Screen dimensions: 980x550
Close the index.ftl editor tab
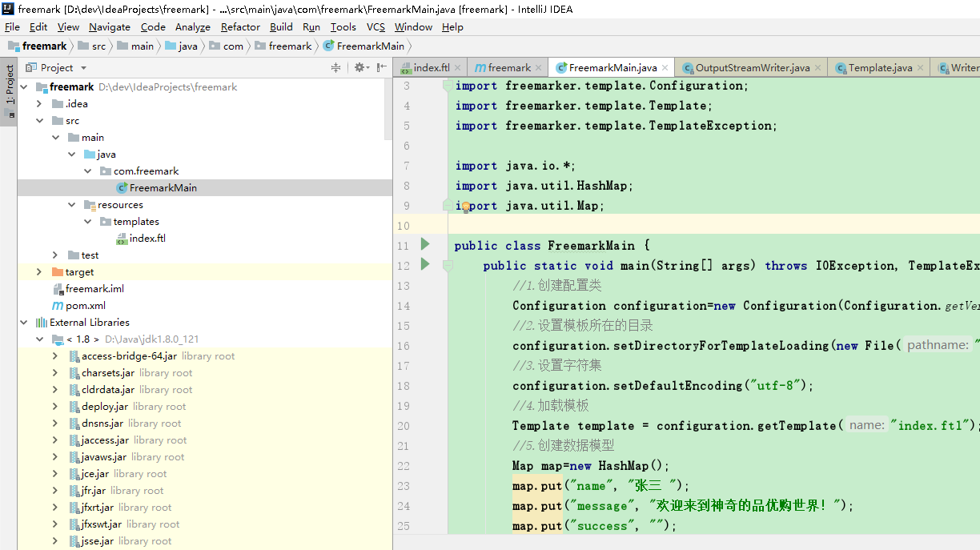tap(458, 68)
